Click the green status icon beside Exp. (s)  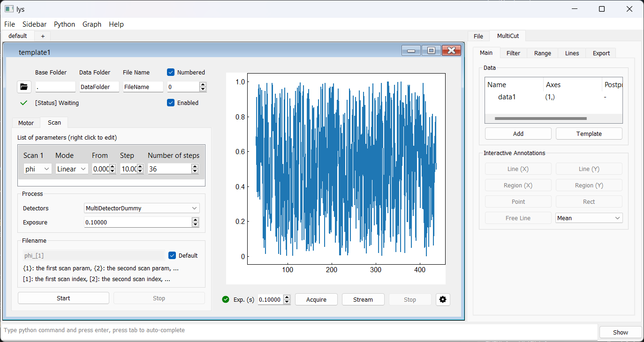[x=226, y=299]
